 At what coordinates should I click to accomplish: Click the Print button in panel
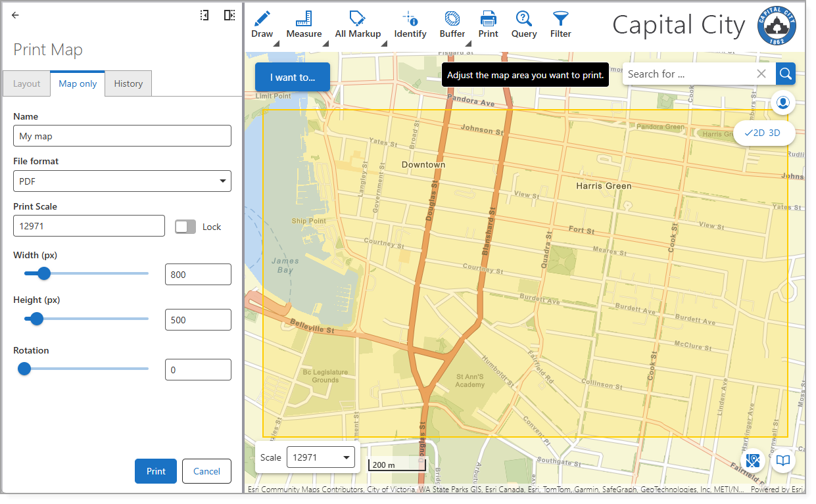pos(156,471)
